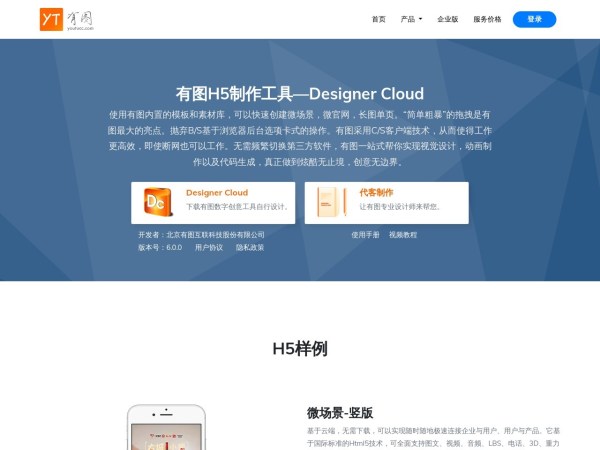The image size is (600, 450).
Task: Open the 用户协议 user agreement link
Action: coord(209,247)
